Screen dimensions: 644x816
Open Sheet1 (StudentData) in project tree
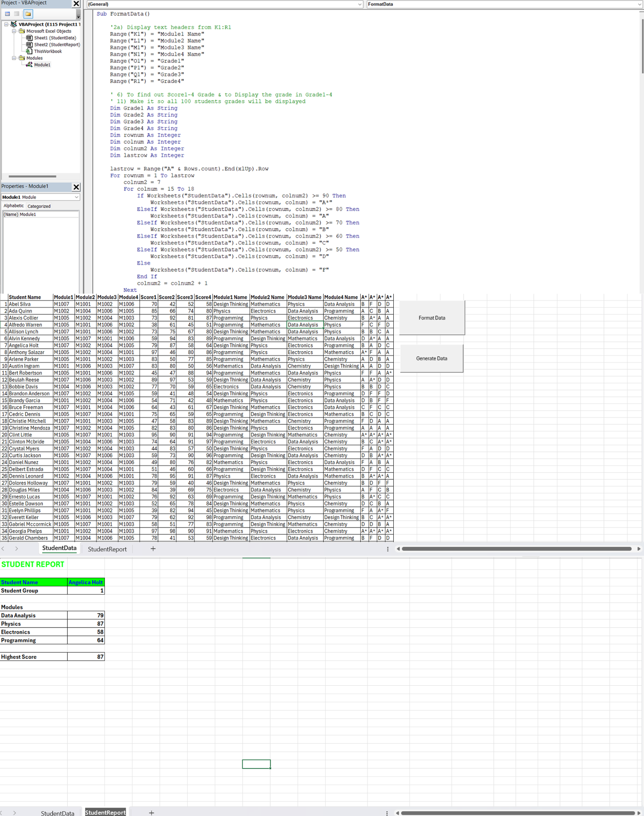55,38
